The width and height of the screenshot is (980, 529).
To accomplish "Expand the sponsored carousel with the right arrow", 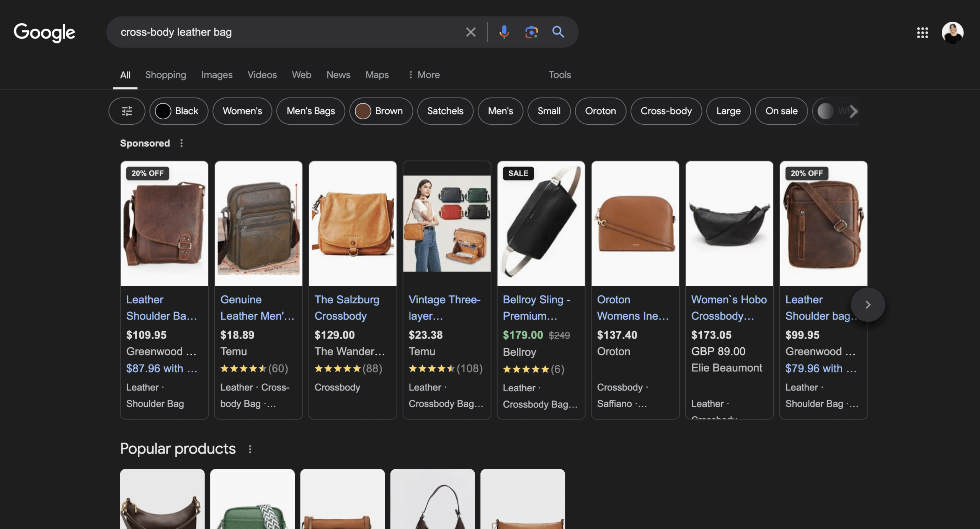I will (867, 305).
